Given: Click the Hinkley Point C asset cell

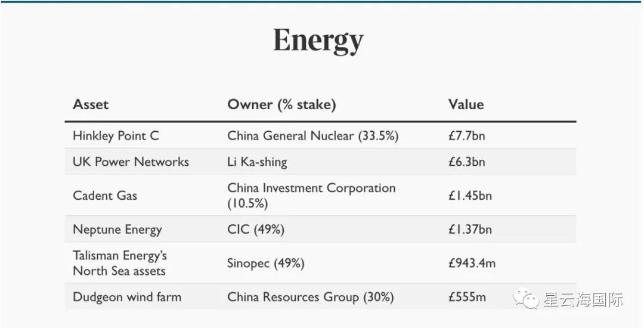Looking at the screenshot, I should click(116, 136).
